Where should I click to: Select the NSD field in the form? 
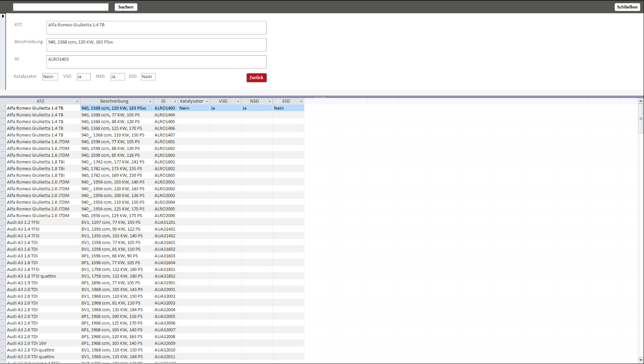118,77
